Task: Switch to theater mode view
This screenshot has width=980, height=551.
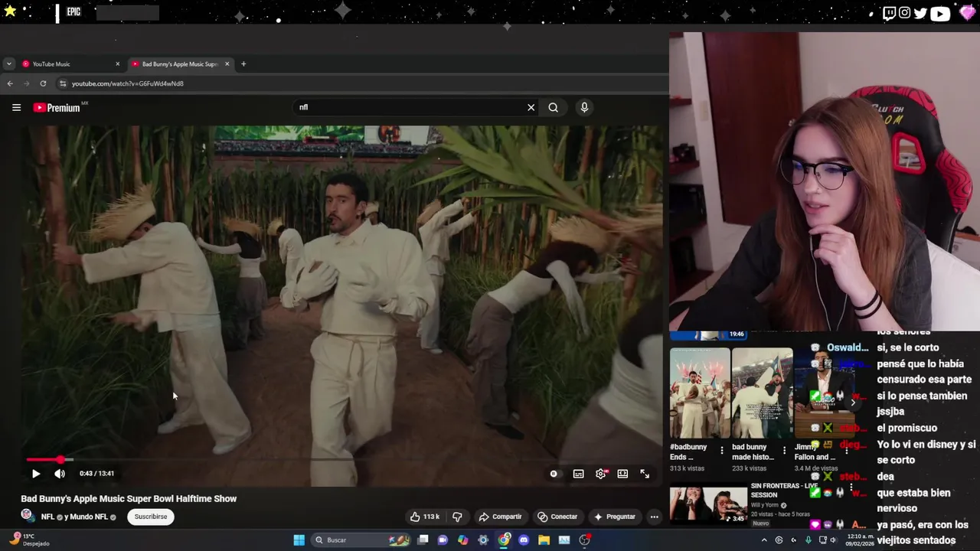Action: 622,474
